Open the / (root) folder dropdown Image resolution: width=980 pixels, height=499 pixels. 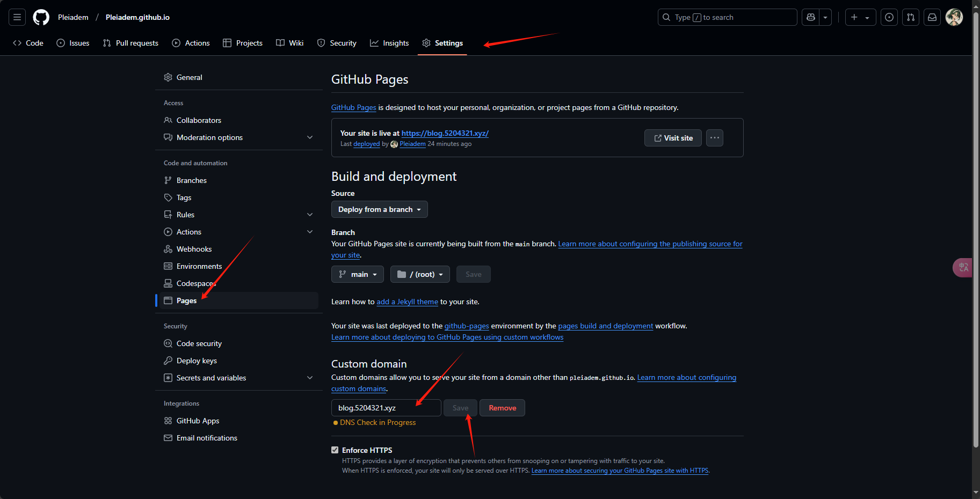[420, 274]
